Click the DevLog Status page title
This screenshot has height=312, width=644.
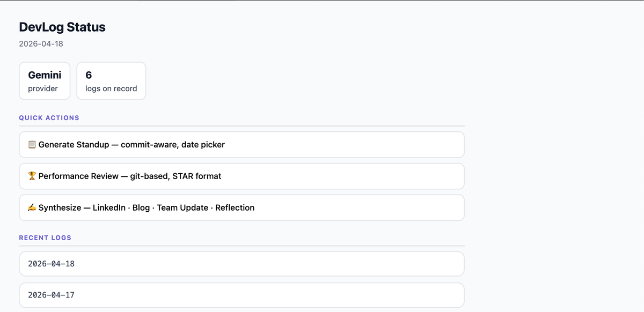(x=62, y=27)
